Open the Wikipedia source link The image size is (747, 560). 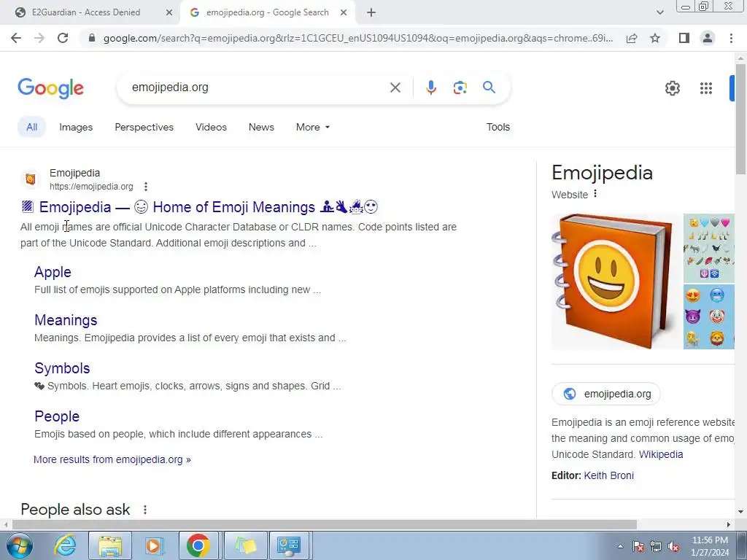pyautogui.click(x=661, y=454)
